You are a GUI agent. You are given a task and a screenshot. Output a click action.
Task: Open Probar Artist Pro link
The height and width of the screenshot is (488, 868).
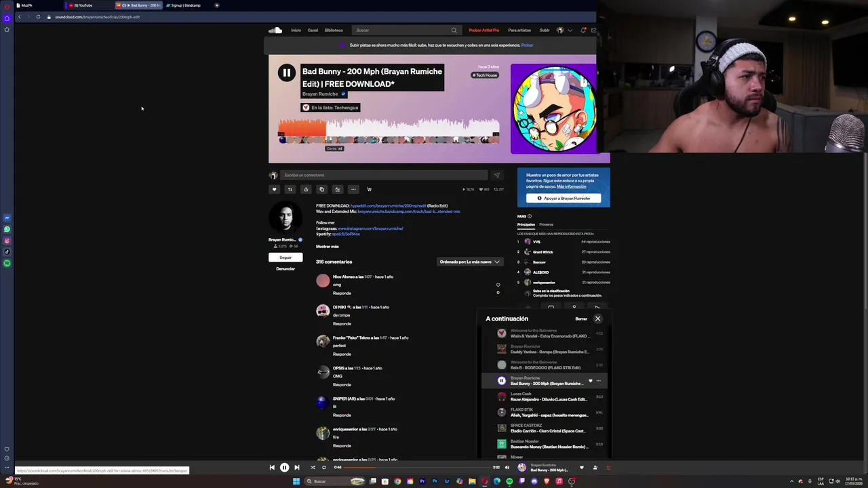click(x=484, y=30)
